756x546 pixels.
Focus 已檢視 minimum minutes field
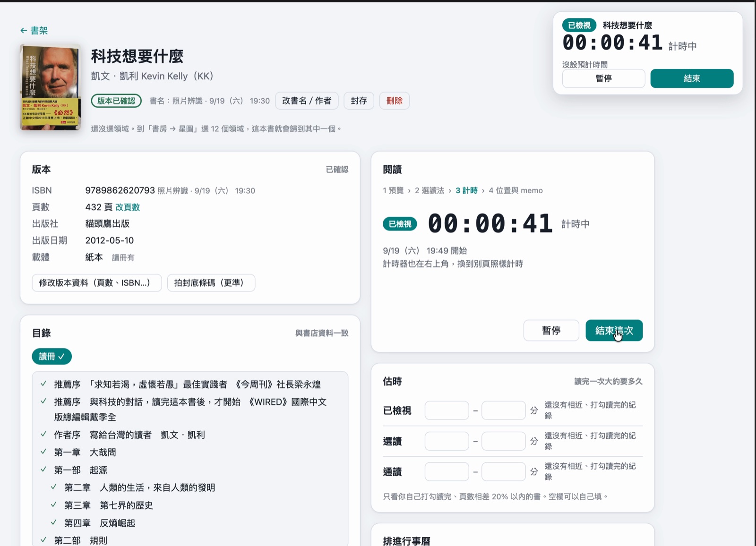click(x=447, y=410)
